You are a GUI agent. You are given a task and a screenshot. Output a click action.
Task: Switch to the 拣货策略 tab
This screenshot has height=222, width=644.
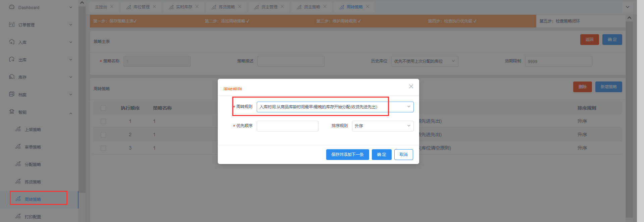pyautogui.click(x=227, y=7)
